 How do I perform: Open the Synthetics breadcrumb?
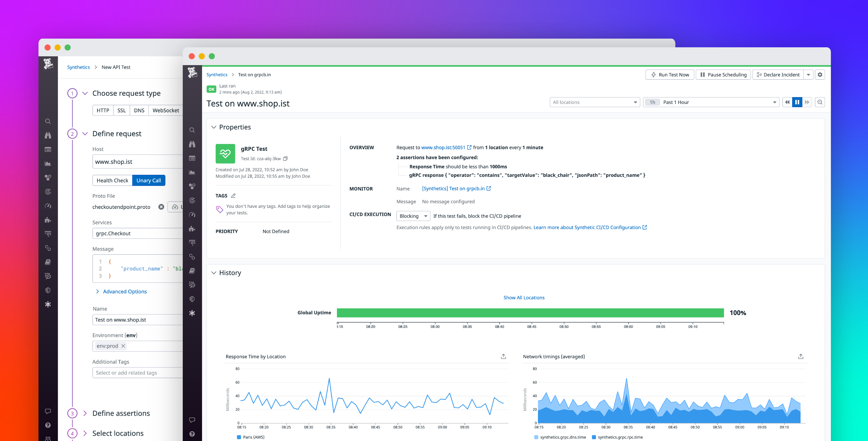(x=217, y=74)
